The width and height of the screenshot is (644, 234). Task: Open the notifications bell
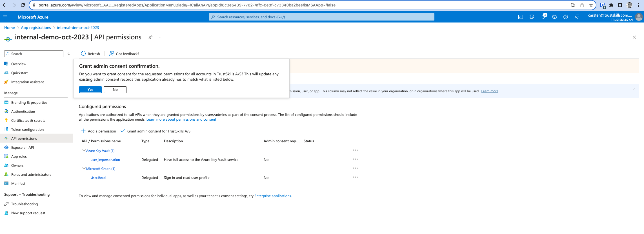tap(543, 17)
